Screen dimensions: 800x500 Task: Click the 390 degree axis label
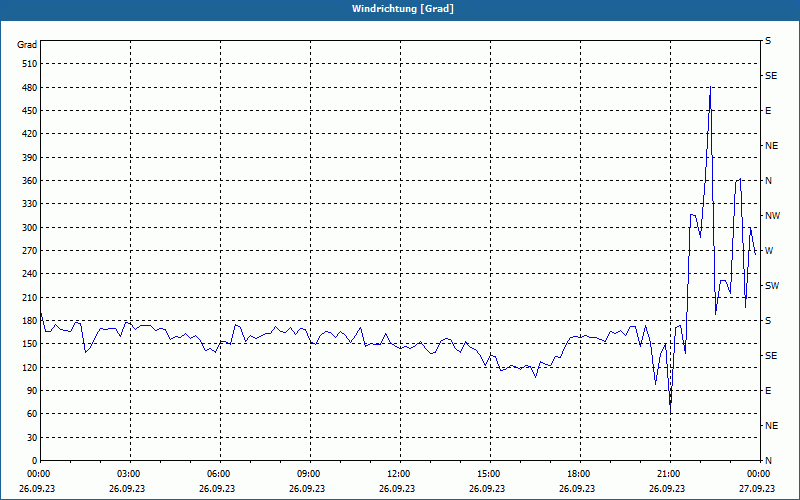[x=30, y=157]
